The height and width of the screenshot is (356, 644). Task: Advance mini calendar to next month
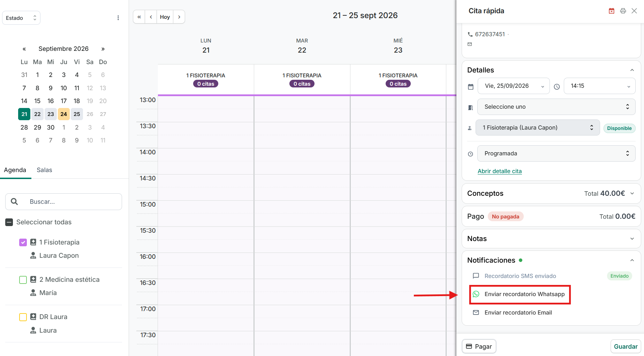(103, 49)
